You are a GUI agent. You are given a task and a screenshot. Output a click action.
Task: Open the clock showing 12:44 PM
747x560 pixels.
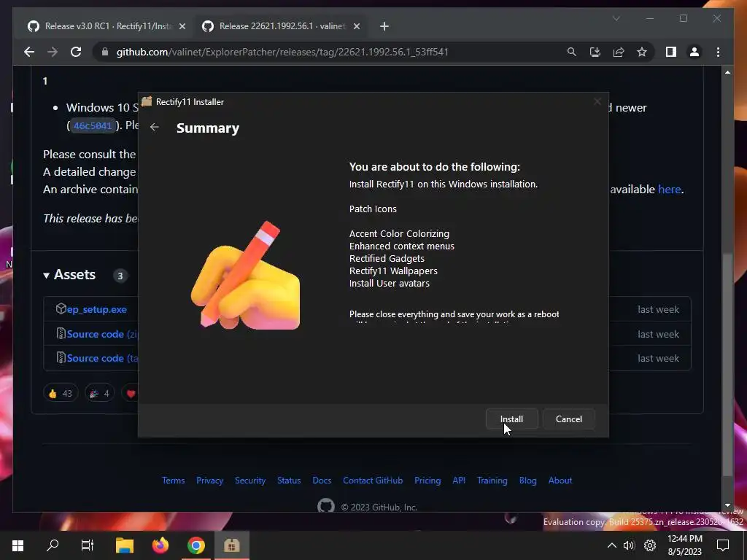click(684, 545)
